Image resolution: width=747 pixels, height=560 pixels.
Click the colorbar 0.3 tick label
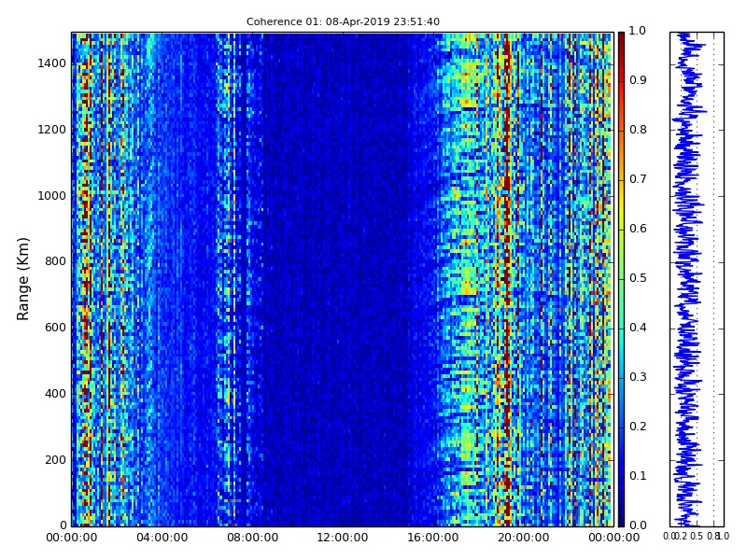pos(638,377)
